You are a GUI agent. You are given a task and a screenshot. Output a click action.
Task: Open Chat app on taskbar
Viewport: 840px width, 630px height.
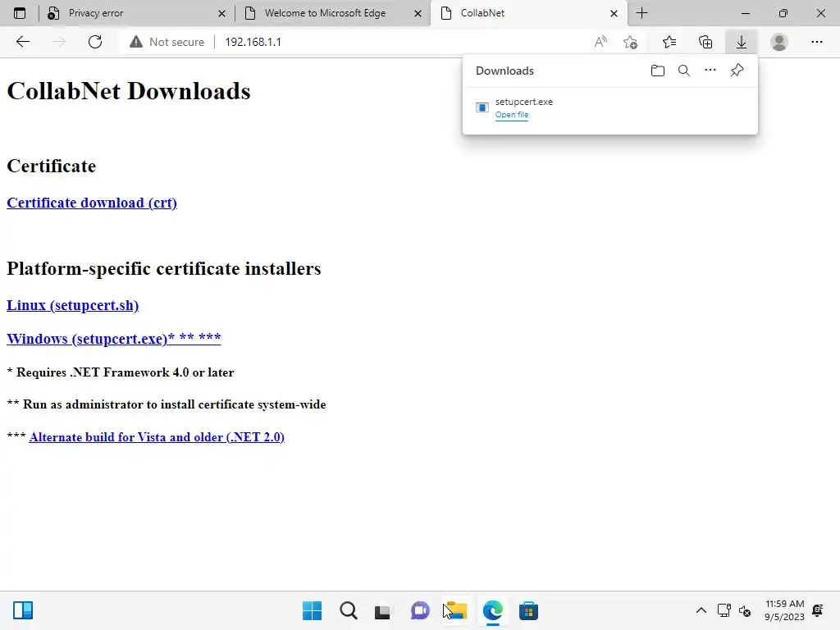pyautogui.click(x=420, y=610)
